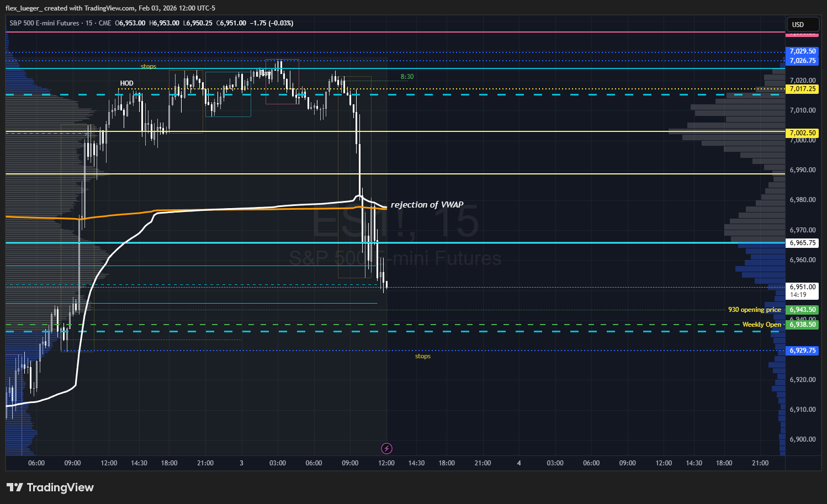
Task: Click the '930 opening price' annotation
Action: (754, 310)
